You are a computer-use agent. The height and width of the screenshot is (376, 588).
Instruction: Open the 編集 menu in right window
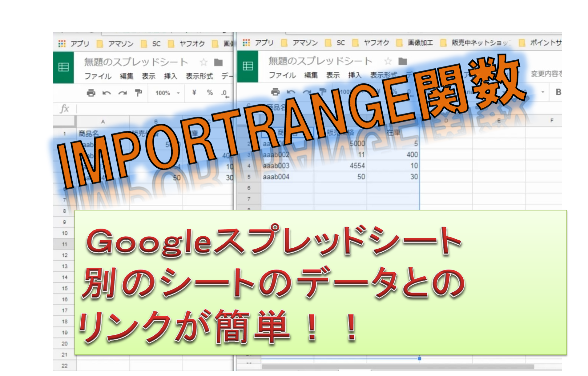311,75
